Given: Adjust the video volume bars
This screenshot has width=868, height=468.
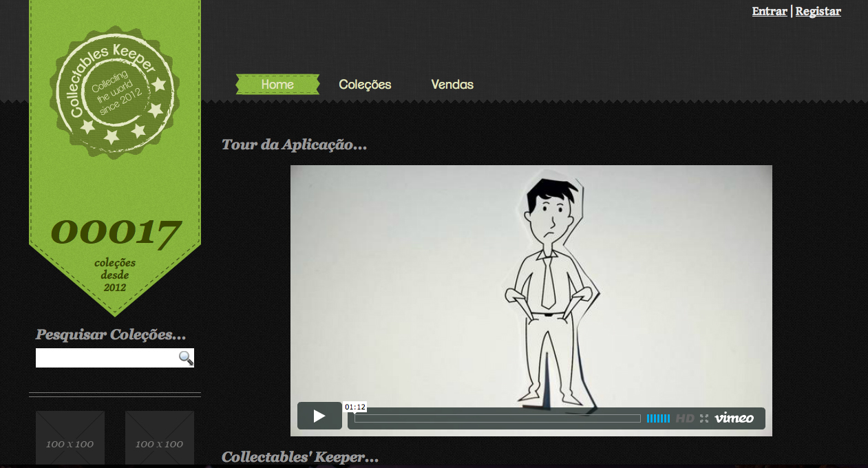Looking at the screenshot, I should coord(658,418).
